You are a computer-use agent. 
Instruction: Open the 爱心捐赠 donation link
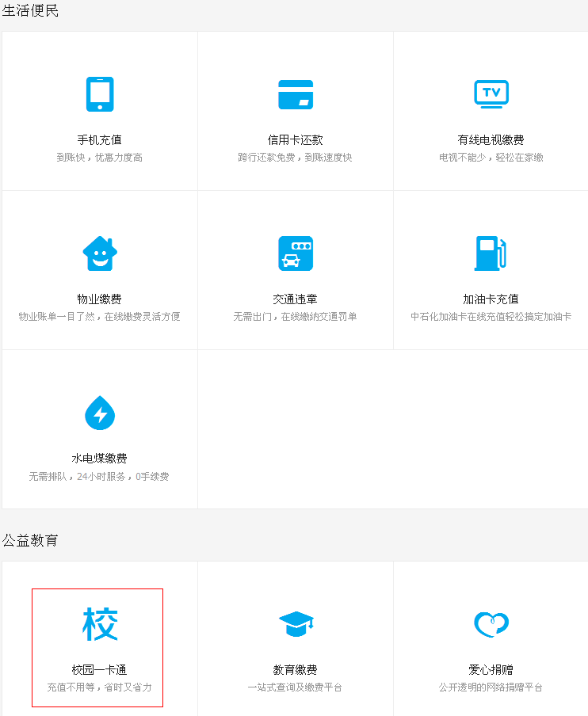coord(491,670)
